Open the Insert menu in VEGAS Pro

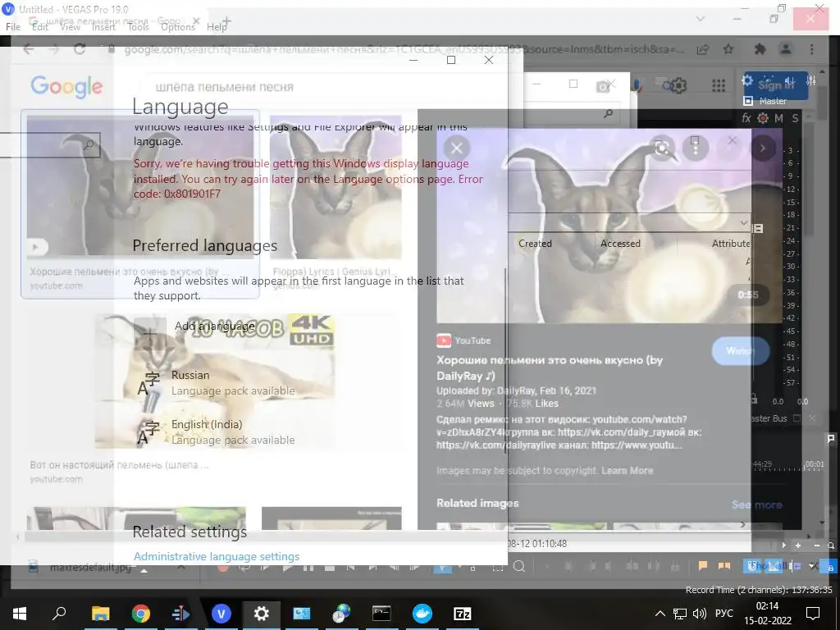[103, 27]
